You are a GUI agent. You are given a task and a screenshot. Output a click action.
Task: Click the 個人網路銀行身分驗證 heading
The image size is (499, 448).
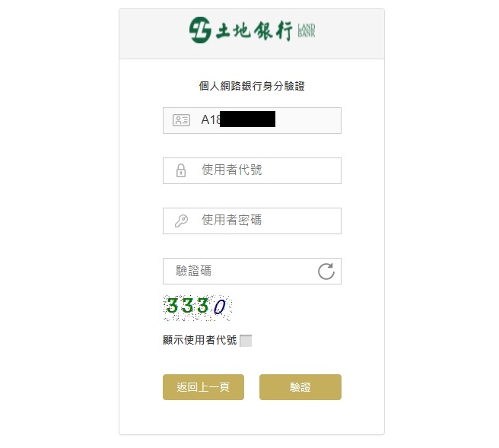pos(252,86)
